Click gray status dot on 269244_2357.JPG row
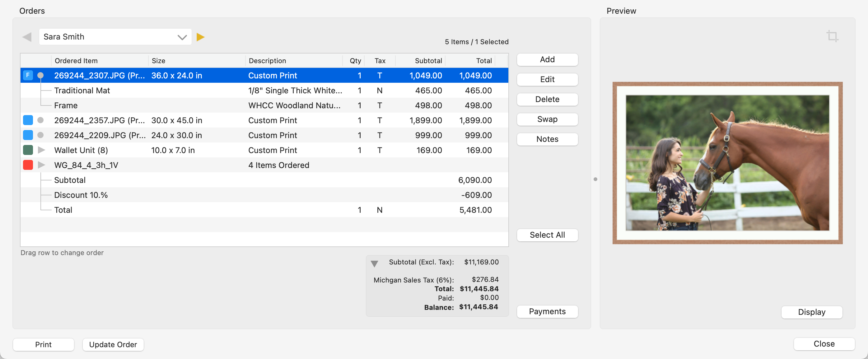Screen dimensions: 868x359 (40, 120)
